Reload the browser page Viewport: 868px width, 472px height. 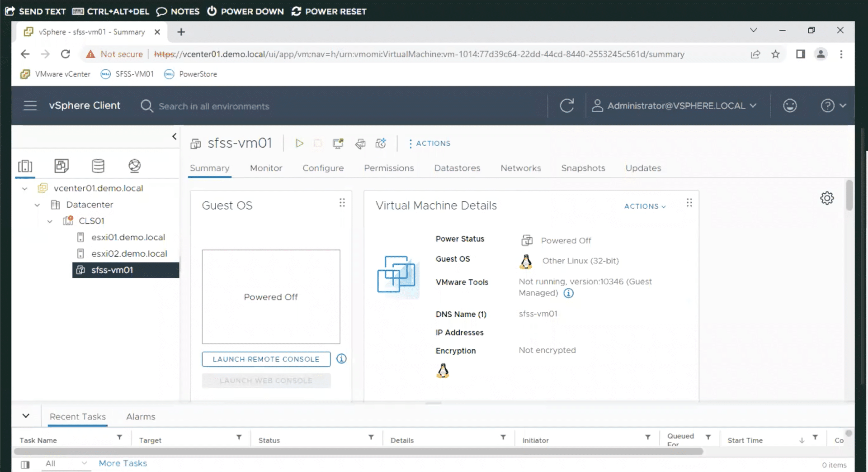pyautogui.click(x=66, y=54)
